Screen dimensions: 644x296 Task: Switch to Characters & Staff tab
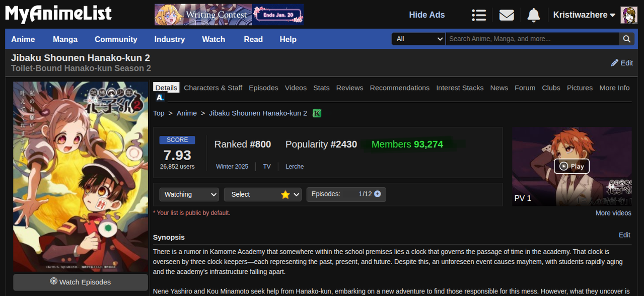click(x=213, y=88)
